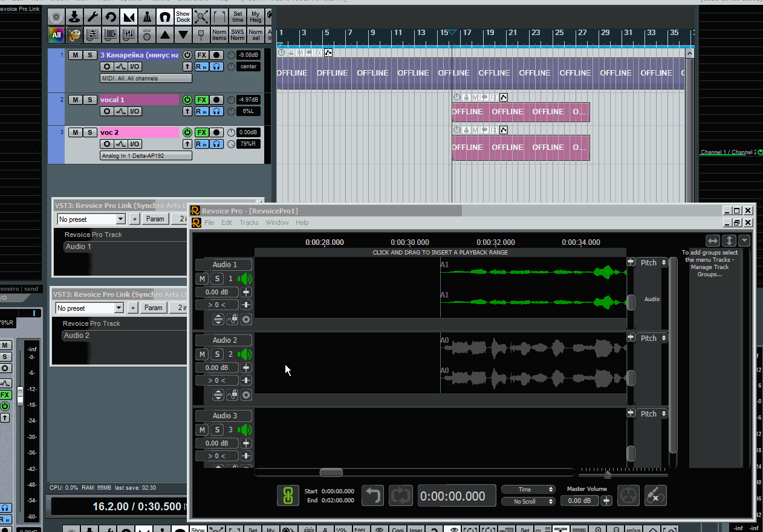Click the black down-triangle toolbar icon

click(x=183, y=34)
